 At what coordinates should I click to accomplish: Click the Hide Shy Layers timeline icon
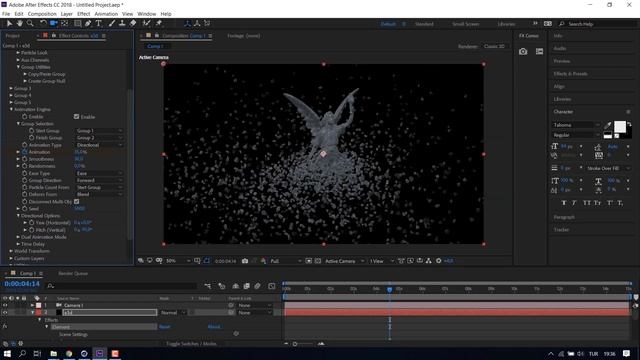pos(236,286)
